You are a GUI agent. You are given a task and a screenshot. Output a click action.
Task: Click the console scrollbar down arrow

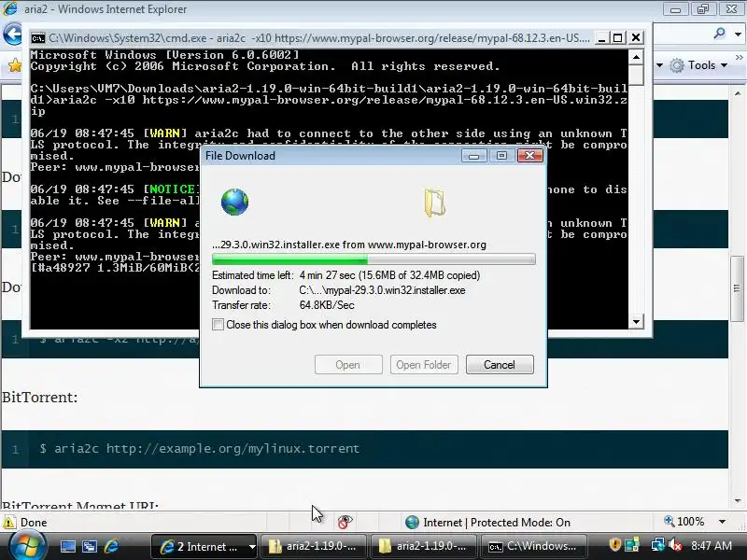click(637, 322)
